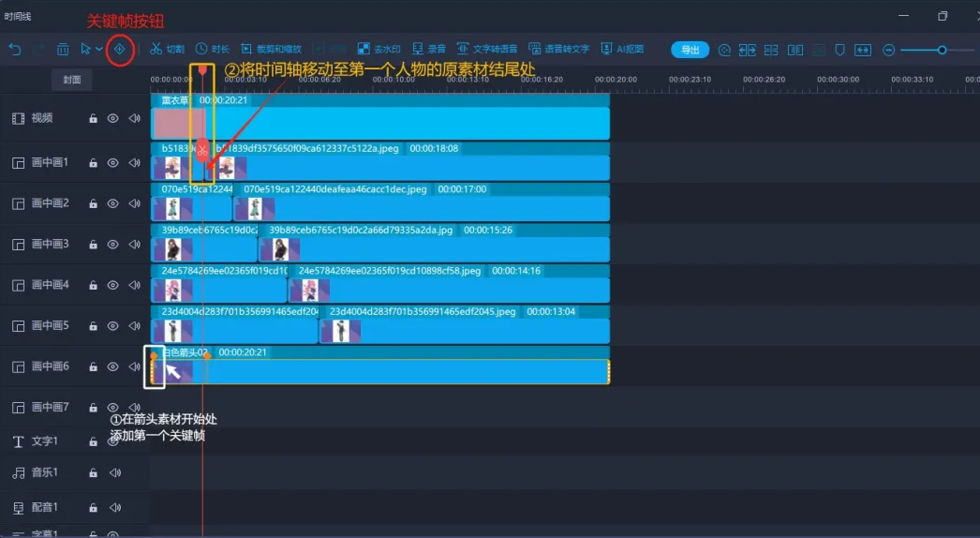
Task: Lock the 画中画3 track
Action: [93, 244]
